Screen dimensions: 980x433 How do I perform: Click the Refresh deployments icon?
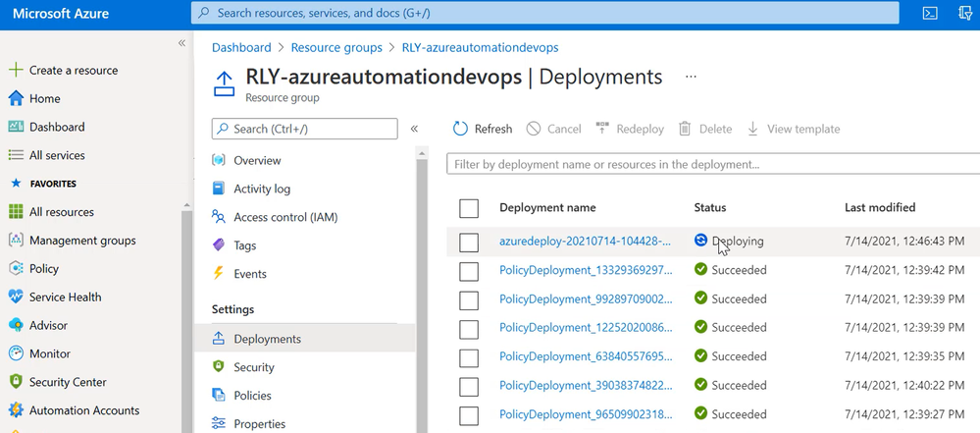(460, 129)
